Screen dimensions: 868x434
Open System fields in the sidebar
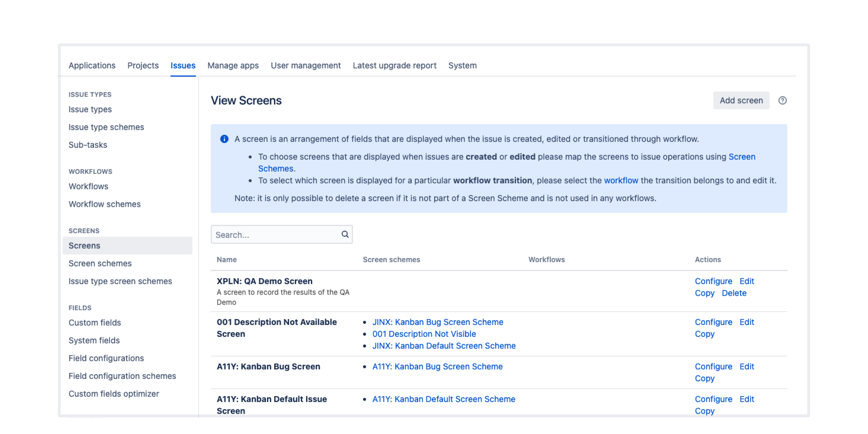(94, 341)
